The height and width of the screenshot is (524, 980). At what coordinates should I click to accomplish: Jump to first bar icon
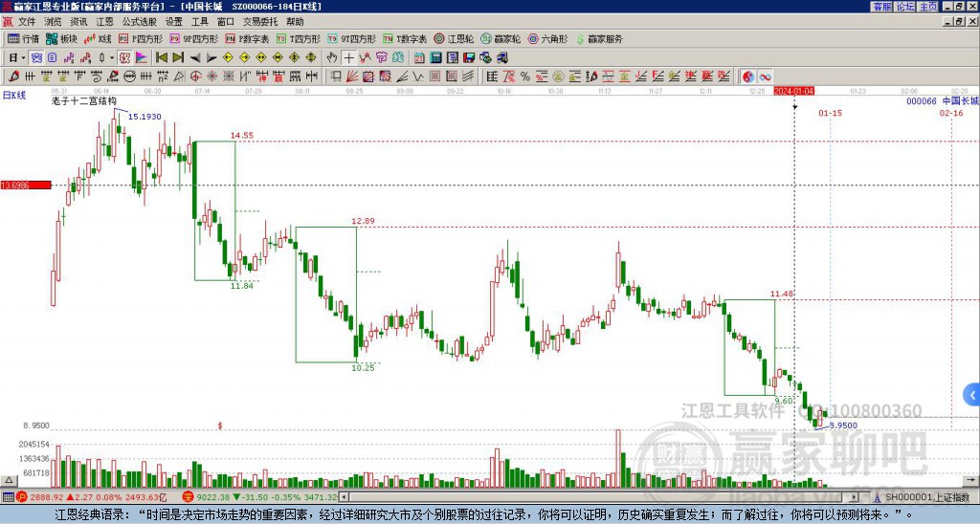(162, 57)
